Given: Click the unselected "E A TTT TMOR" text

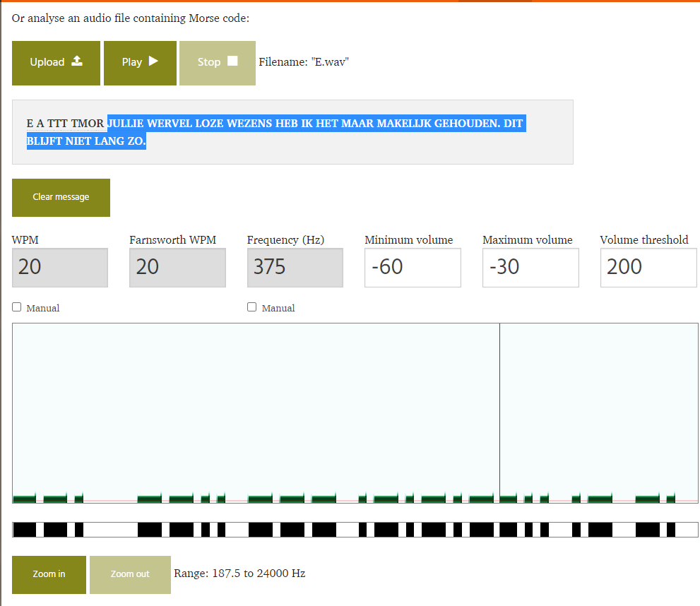Looking at the screenshot, I should [65, 124].
